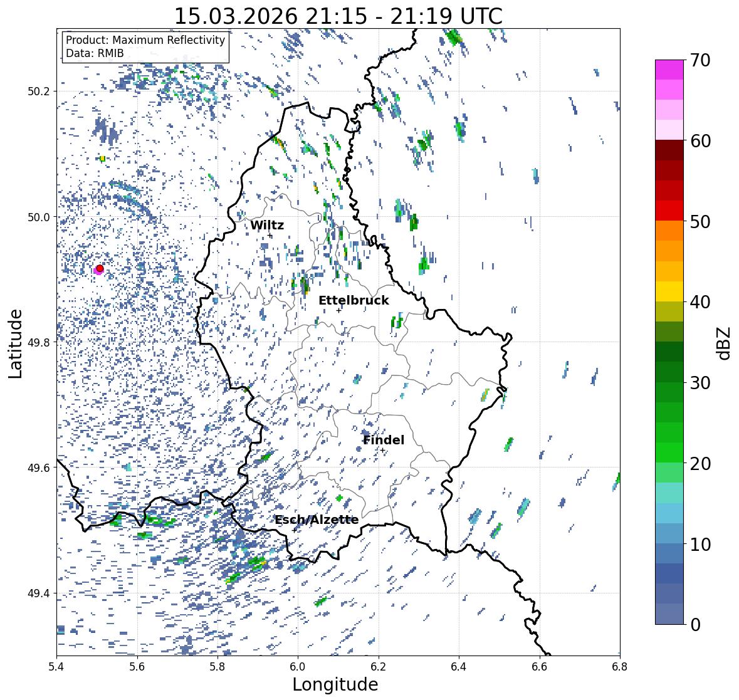This screenshot has height=700, width=739.
Task: Click the Ettelbruck city label
Action: [354, 301]
